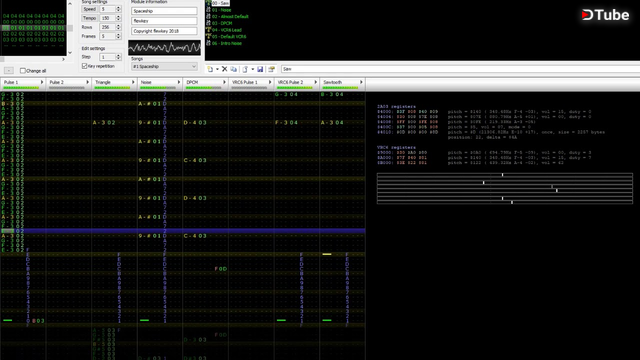This screenshot has height=360, width=640.
Task: Click the new instrument icon
Action: (210, 69)
